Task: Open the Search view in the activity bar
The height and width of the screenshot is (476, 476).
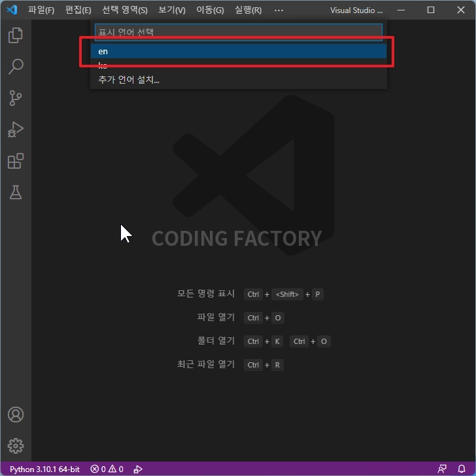Action: pos(16,67)
